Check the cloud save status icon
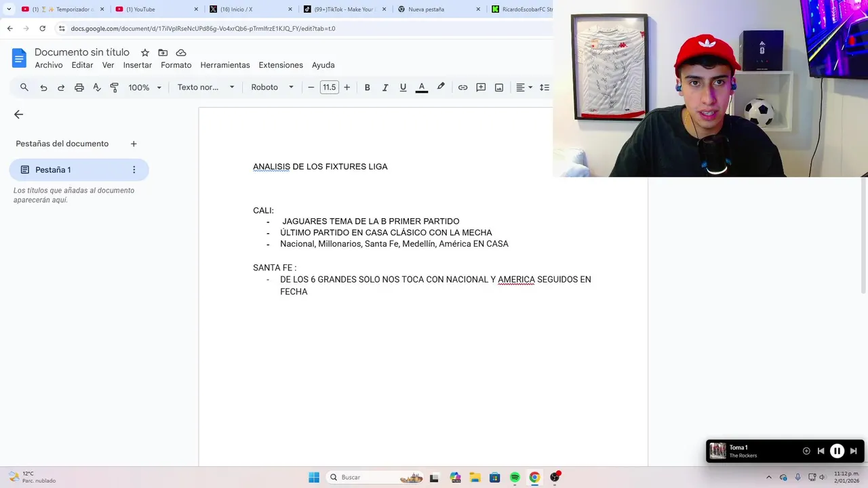Image resolution: width=868 pixels, height=488 pixels. tap(181, 53)
